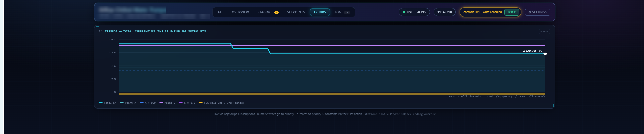Image resolution: width=644 pixels, height=134 pixels.
Task: Click the Point C legend entry
Action: click(x=167, y=103)
